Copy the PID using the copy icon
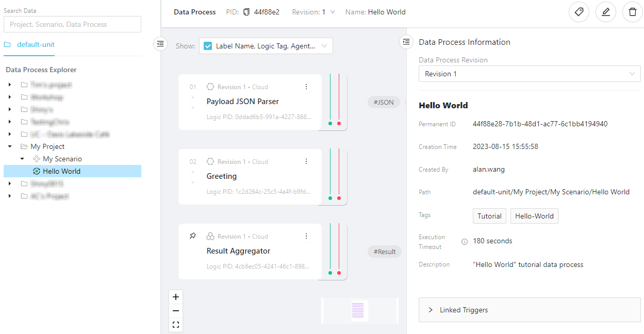Viewport: 644px width, 334px height. [x=246, y=12]
